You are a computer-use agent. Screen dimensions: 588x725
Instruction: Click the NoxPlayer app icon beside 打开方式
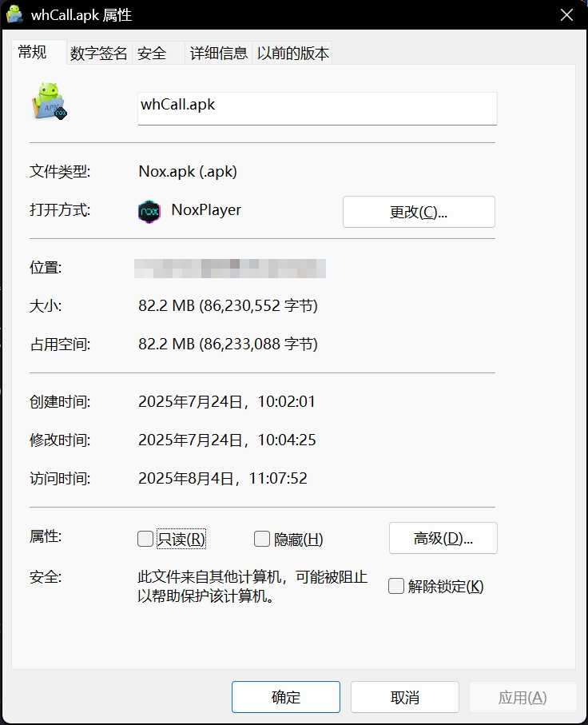pos(149,211)
